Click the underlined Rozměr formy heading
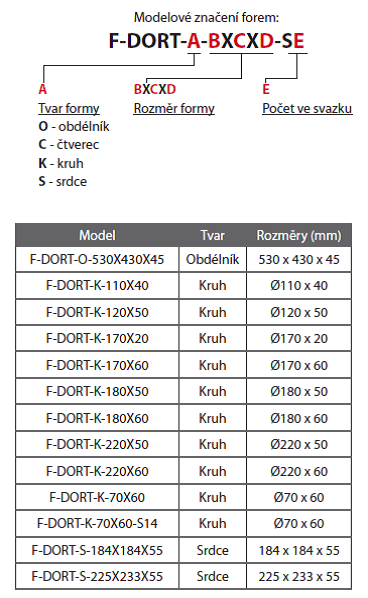 pyautogui.click(x=174, y=109)
